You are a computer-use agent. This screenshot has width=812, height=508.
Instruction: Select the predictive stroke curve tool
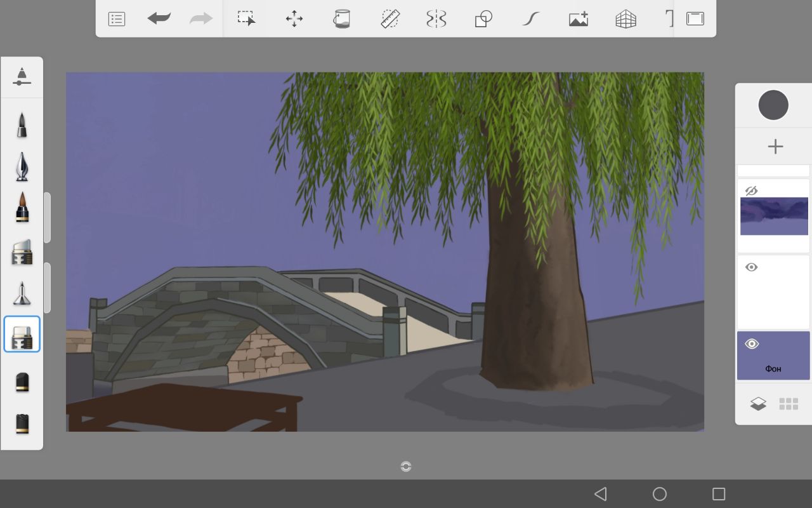coord(530,19)
